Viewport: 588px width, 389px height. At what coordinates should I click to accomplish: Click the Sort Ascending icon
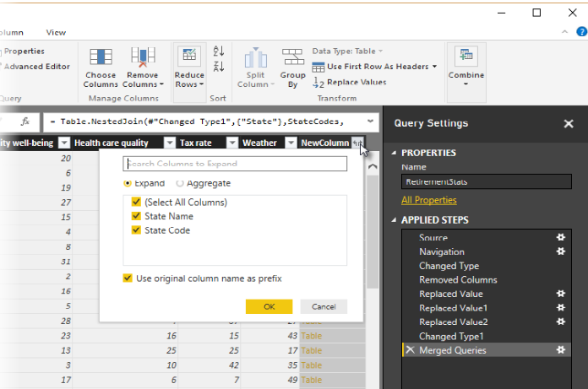(220, 51)
